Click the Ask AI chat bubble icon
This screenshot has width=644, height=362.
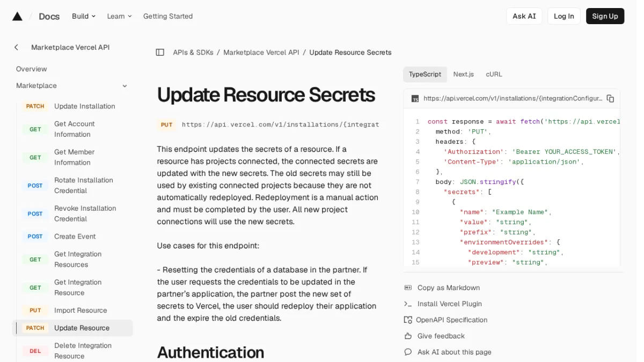pos(408,352)
